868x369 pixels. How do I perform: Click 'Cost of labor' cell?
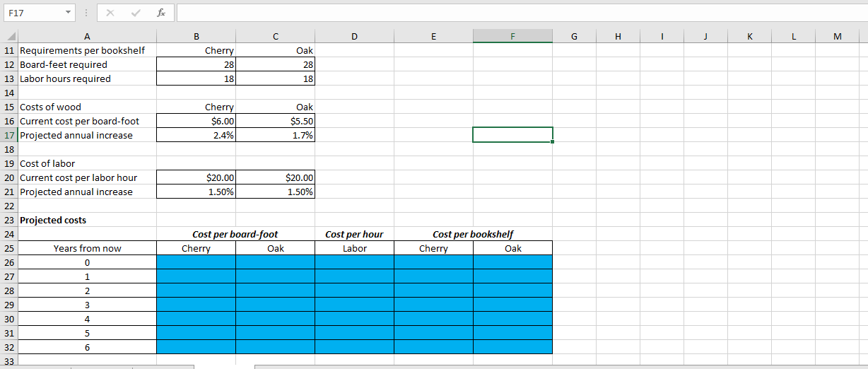(x=86, y=163)
